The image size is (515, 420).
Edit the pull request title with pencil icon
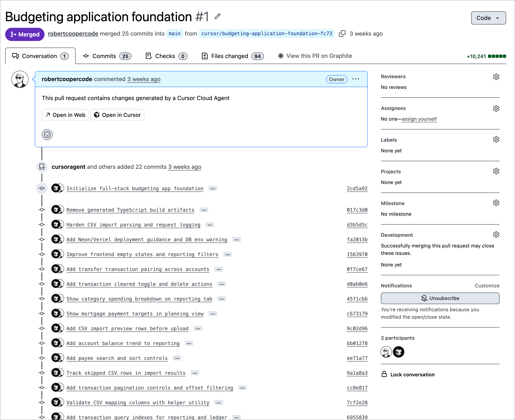(217, 16)
